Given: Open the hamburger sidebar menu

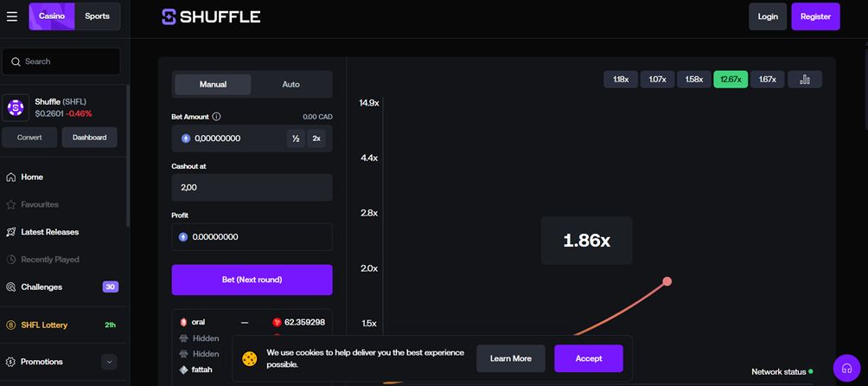Looking at the screenshot, I should (x=12, y=16).
